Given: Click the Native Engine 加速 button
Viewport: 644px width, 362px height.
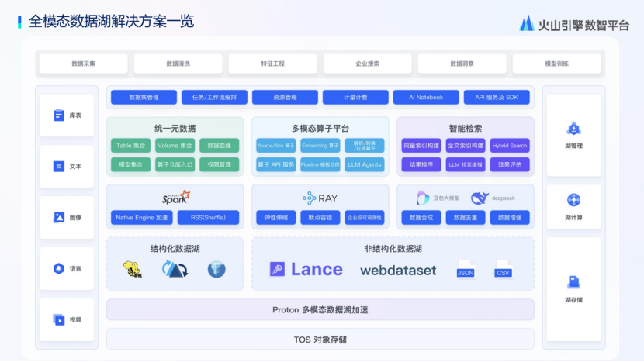Looking at the screenshot, I should coord(142,218).
